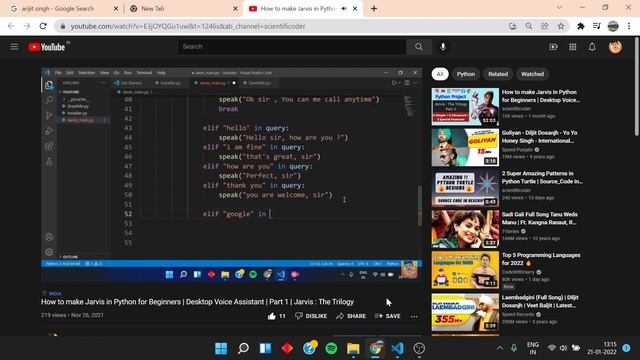Open Top 5 Programming Languages for 2022 title

click(541, 259)
